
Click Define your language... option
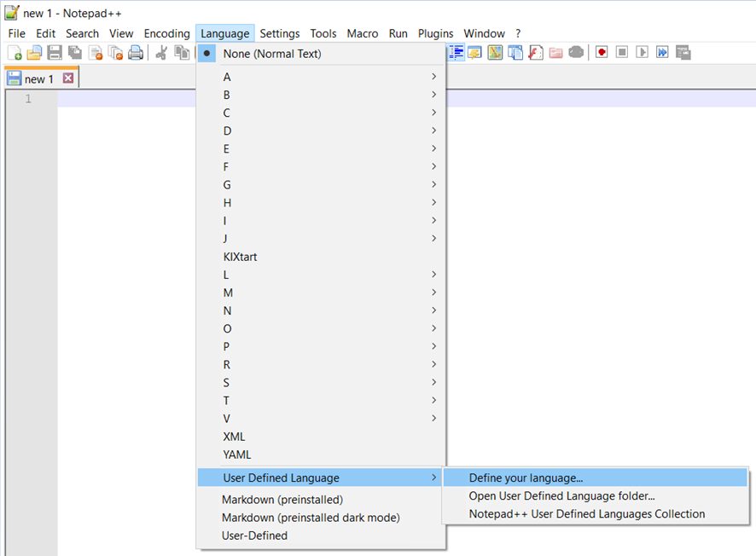point(595,478)
